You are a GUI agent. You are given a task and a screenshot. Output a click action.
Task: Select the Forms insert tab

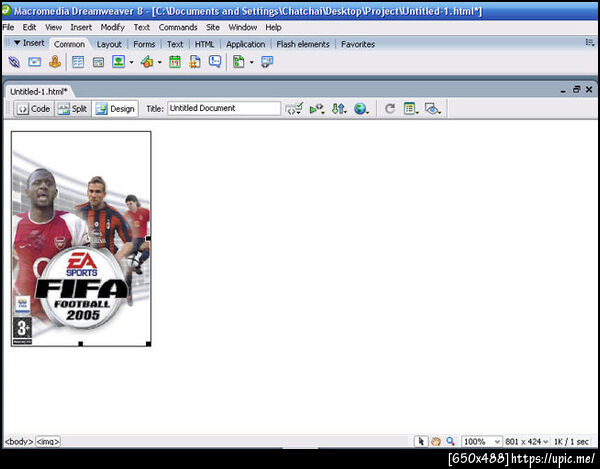(144, 44)
